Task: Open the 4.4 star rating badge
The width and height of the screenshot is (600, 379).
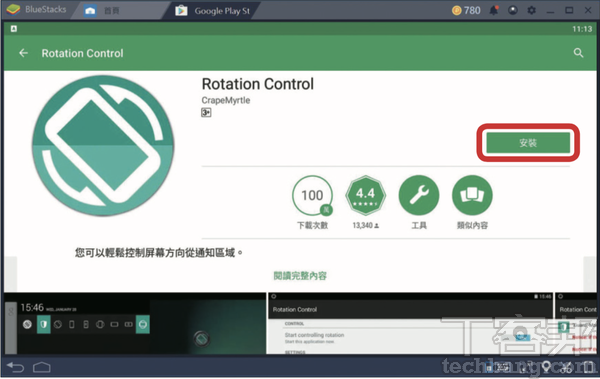Action: tap(365, 196)
